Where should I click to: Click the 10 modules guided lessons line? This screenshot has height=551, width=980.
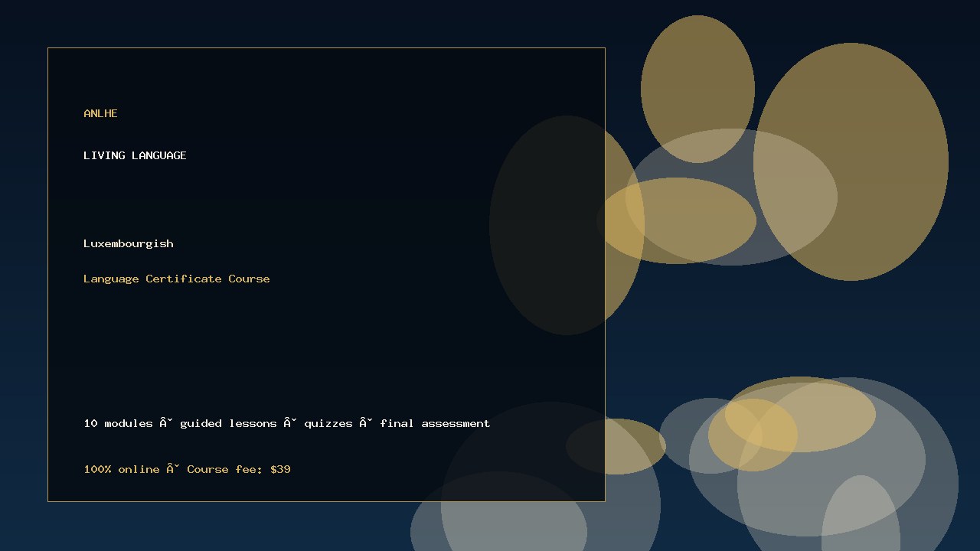(x=287, y=423)
